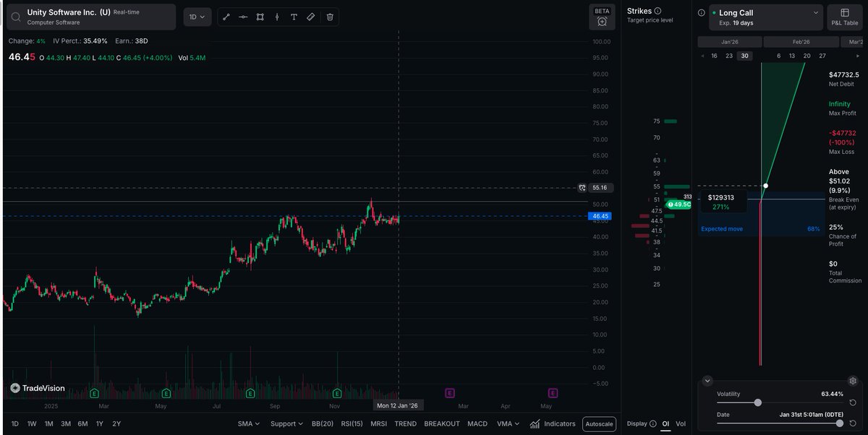Click earnings marker E near March 2026
Viewport: 868px width, 435px height.
click(x=450, y=393)
